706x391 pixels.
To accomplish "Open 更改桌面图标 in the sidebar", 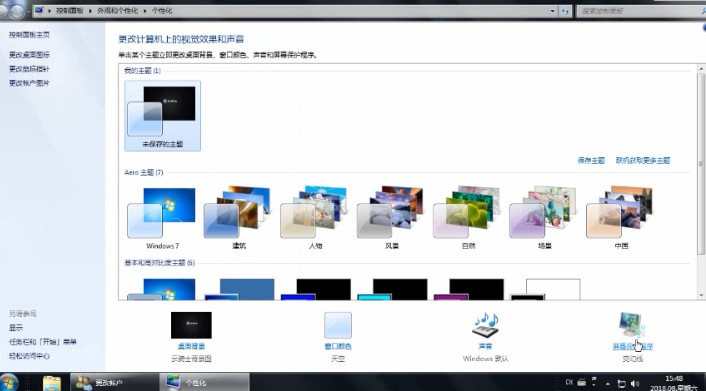I will (29, 55).
